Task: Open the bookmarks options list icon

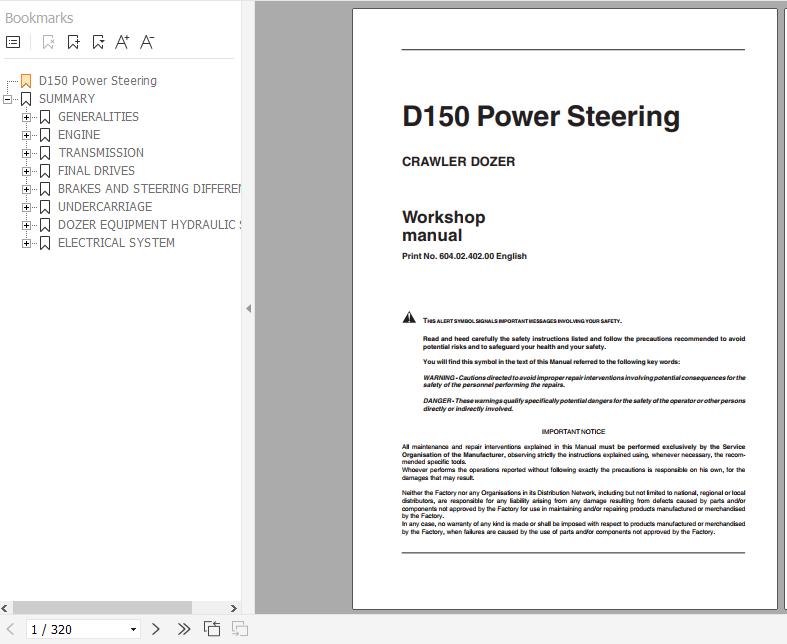Action: (13, 42)
